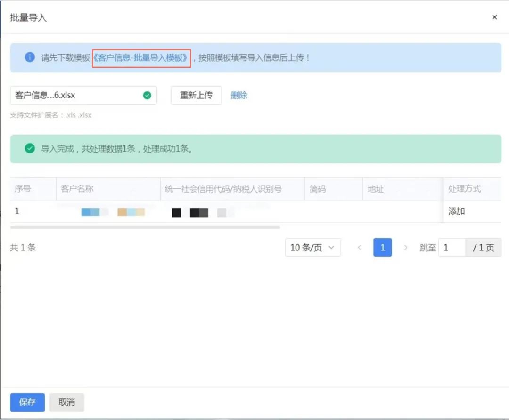Go to the next page with the right arrow

[x=405, y=247]
